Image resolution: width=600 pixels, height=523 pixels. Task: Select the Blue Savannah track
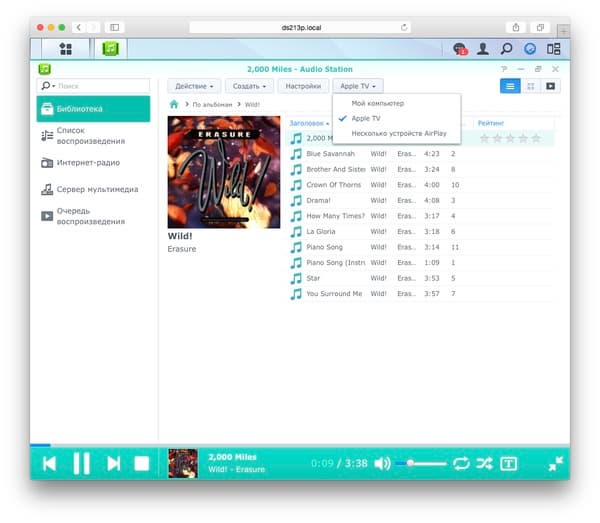[420, 154]
